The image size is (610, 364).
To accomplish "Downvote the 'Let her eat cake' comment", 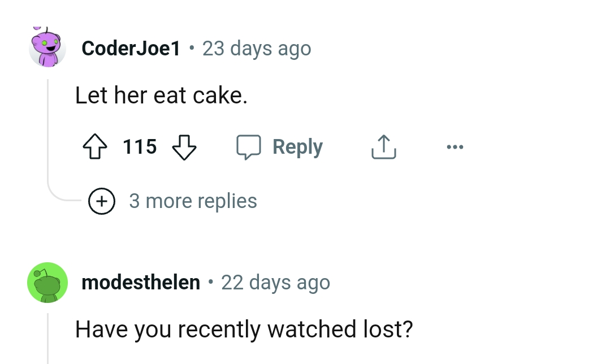I will (185, 148).
